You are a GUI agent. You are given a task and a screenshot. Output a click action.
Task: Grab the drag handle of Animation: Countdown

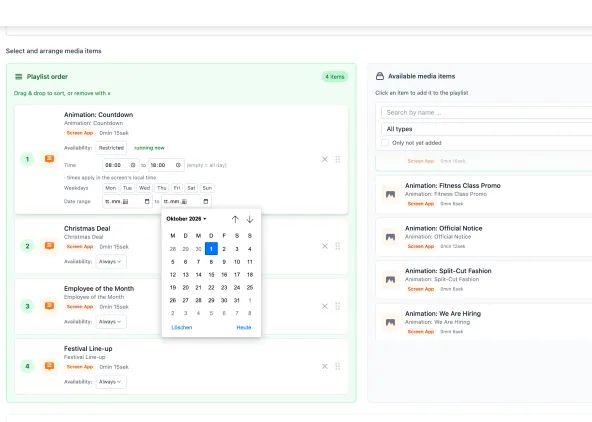pos(338,159)
